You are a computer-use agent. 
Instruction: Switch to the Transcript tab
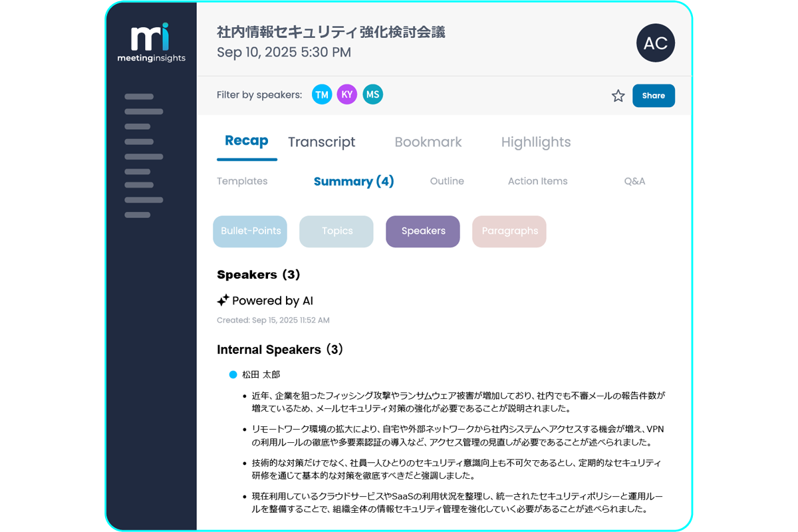coord(322,142)
